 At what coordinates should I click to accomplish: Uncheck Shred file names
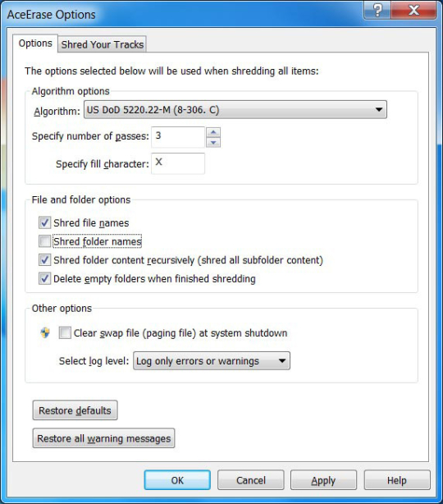tap(44, 222)
